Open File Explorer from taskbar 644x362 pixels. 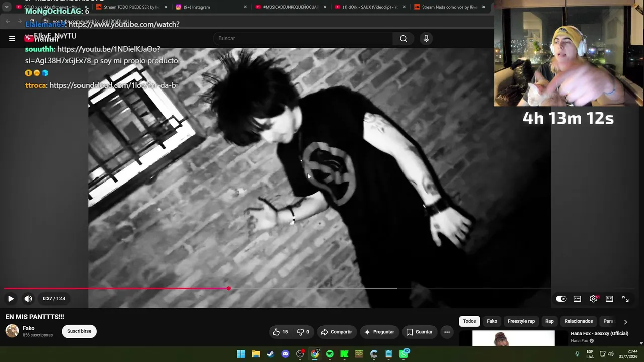coord(256,354)
